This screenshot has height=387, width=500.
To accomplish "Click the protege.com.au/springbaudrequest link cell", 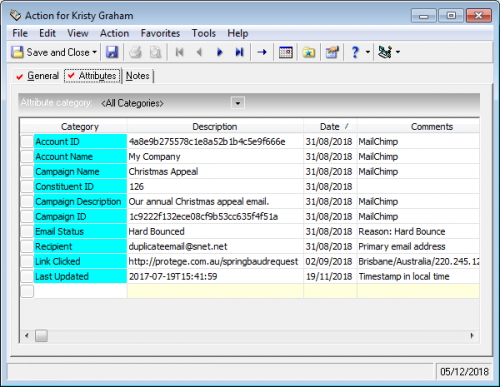I will (x=215, y=261).
